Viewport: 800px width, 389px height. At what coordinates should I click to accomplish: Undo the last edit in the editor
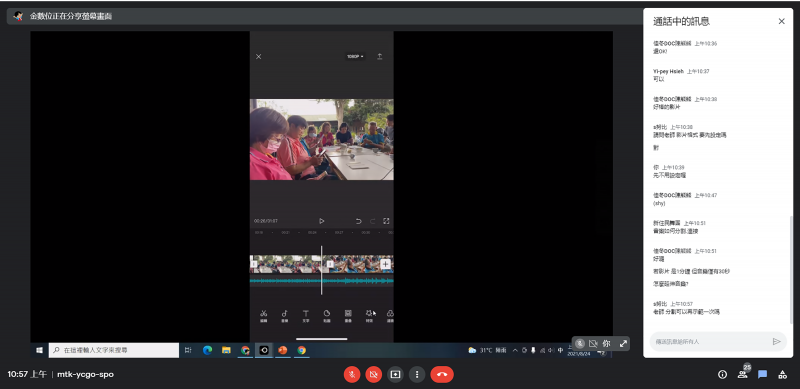(358, 221)
